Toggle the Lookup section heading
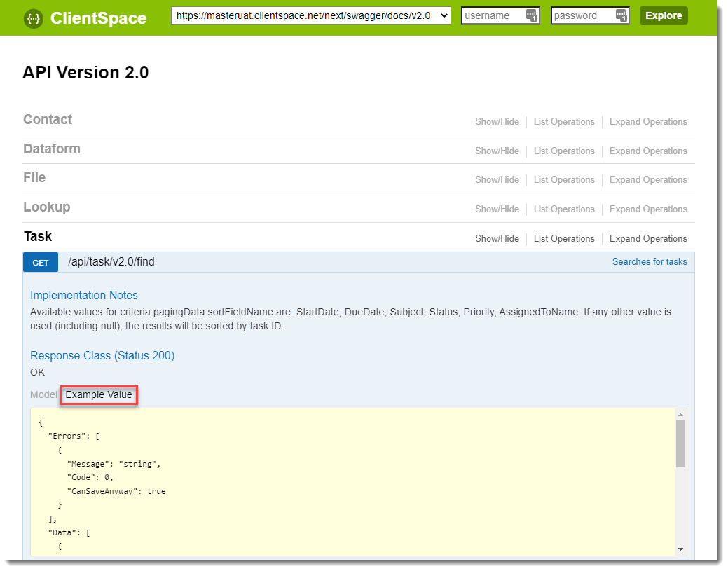 [x=47, y=207]
